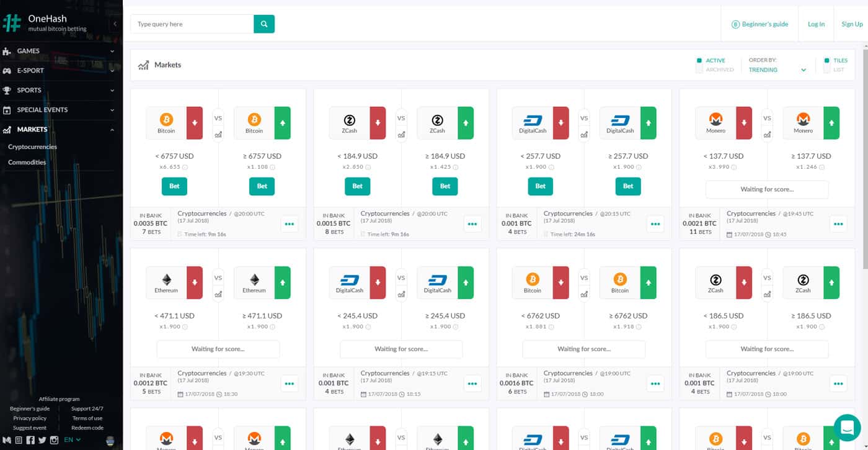Screen dimensions: 868x450
Task: Open options dots on 0.0015 BTC tile
Action: pos(472,224)
